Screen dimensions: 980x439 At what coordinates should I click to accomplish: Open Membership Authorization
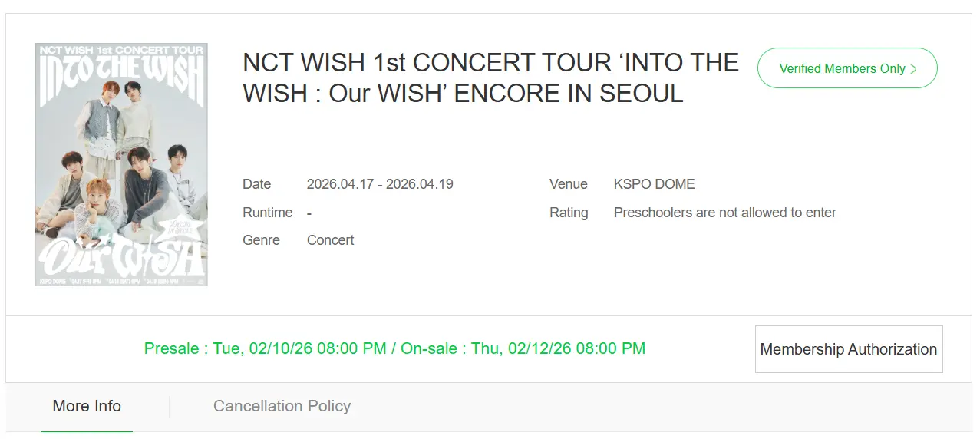pos(848,349)
